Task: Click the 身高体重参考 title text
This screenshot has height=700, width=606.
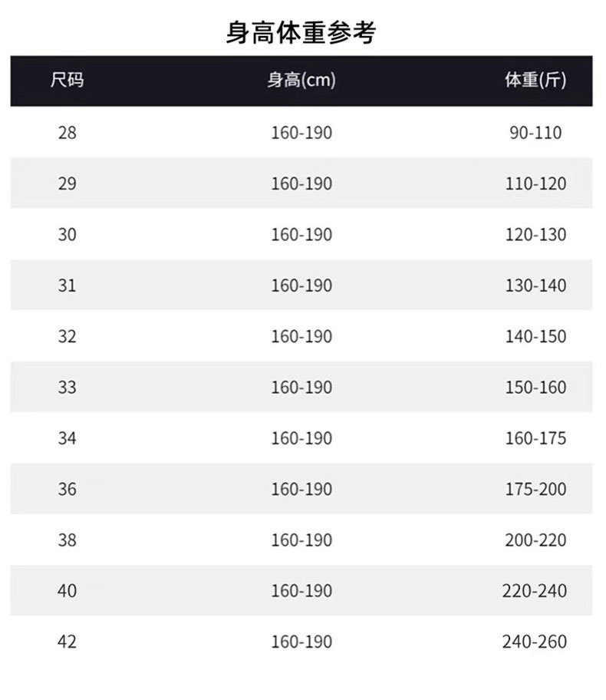Action: tap(301, 32)
